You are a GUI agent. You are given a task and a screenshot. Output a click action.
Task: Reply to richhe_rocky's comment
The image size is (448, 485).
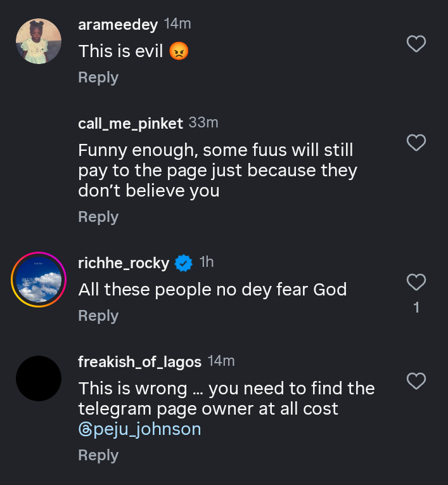(98, 316)
